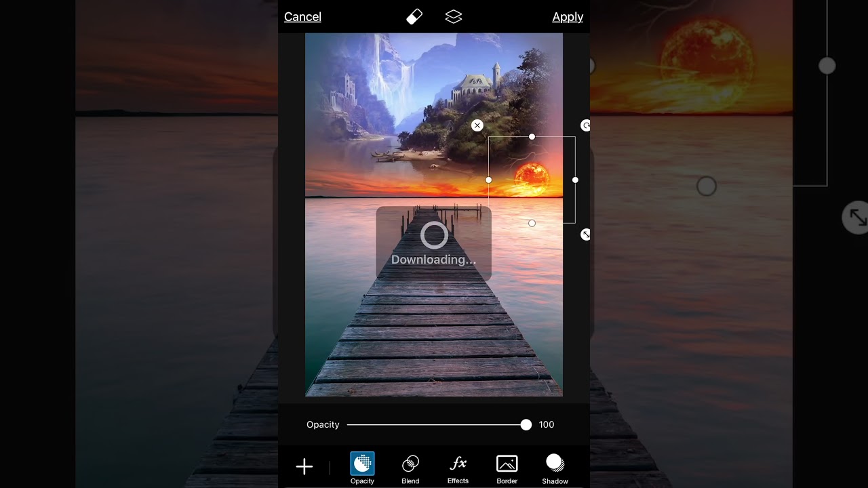The height and width of the screenshot is (488, 868).
Task: Open the Blend tool
Action: click(x=410, y=469)
